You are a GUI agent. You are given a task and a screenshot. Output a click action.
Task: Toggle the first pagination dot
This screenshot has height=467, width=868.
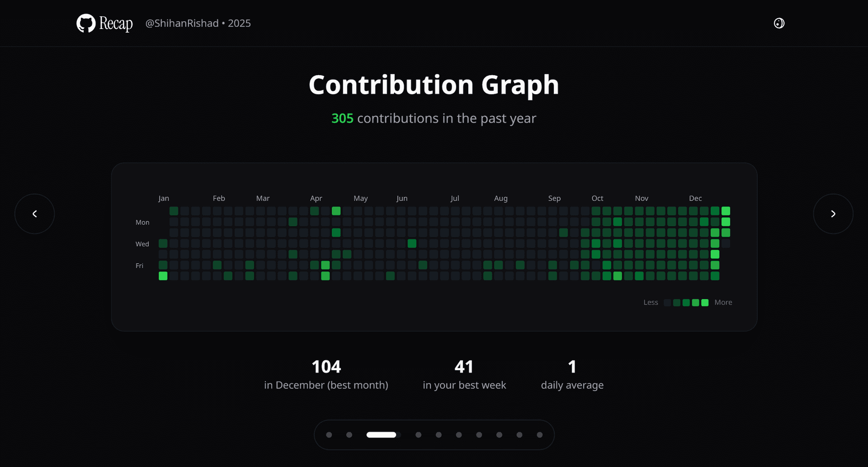click(329, 435)
